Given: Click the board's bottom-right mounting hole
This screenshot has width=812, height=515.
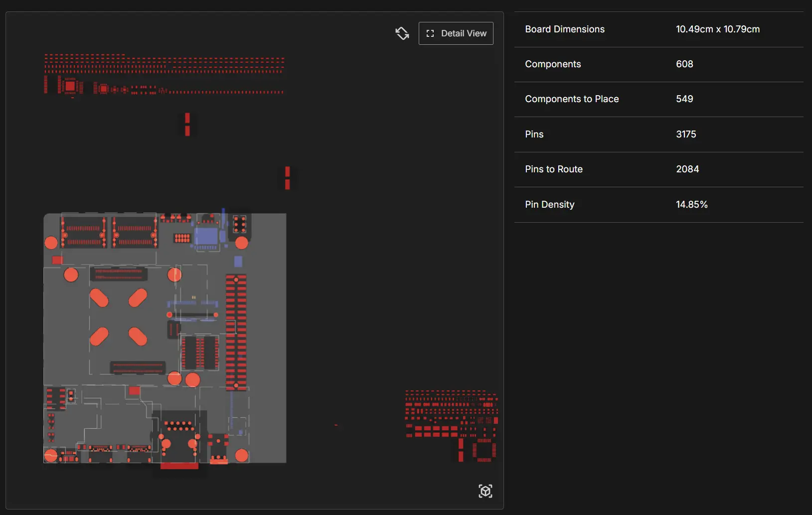Looking at the screenshot, I should (x=242, y=455).
